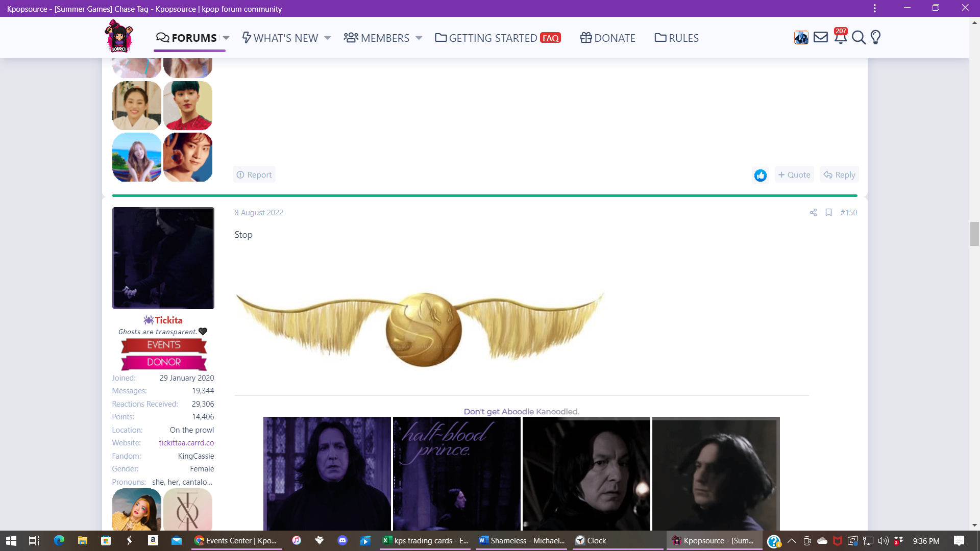Open the #150 post permalink
The width and height of the screenshot is (980, 551).
point(849,212)
